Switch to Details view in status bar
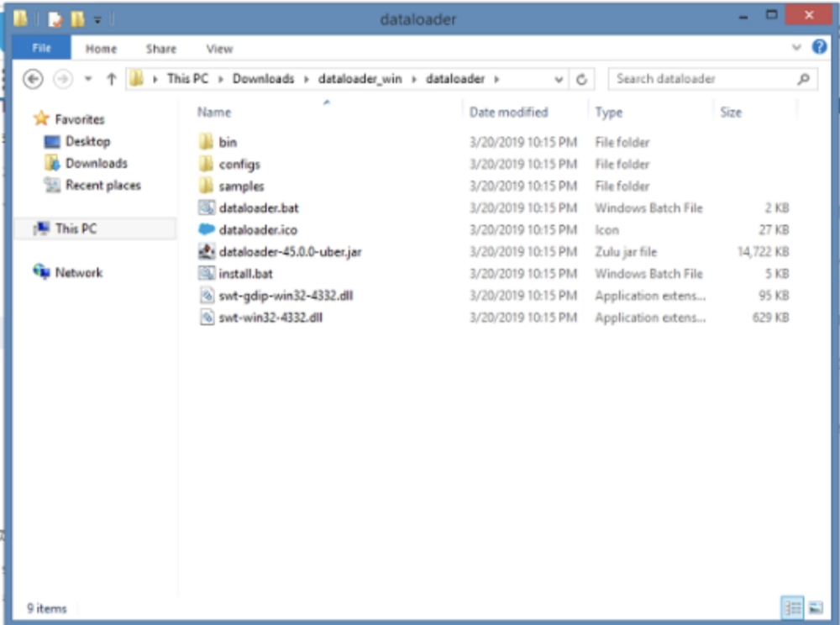This screenshot has height=625, width=840. (x=792, y=608)
